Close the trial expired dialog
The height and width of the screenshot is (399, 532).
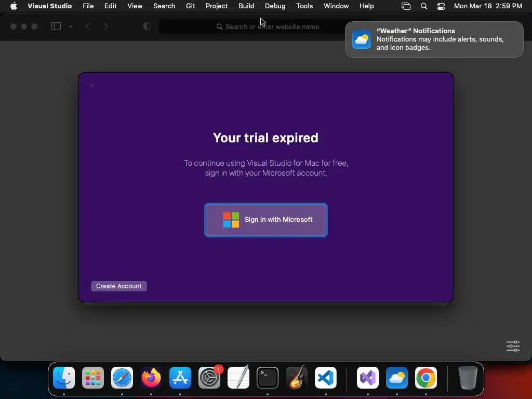(91, 86)
